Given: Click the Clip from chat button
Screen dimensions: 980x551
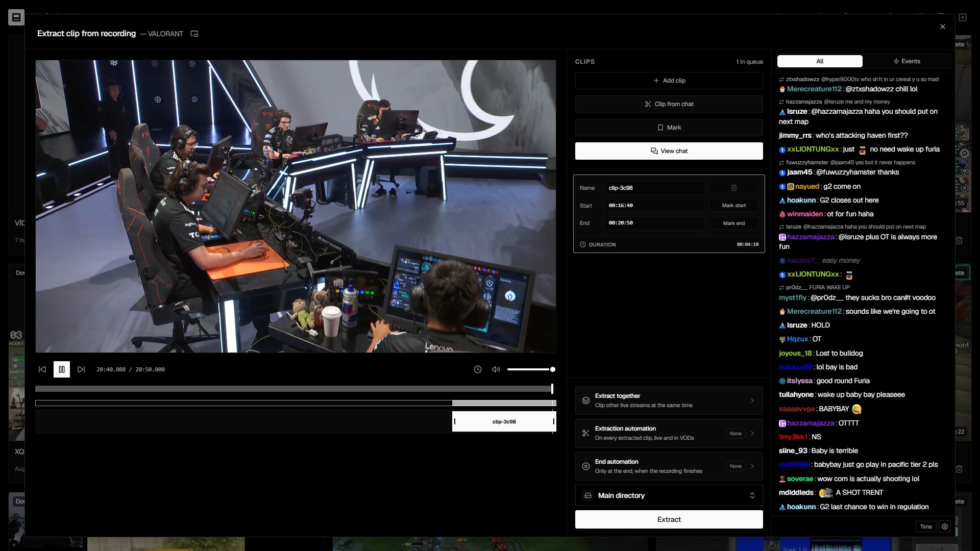Looking at the screenshot, I should point(669,104).
